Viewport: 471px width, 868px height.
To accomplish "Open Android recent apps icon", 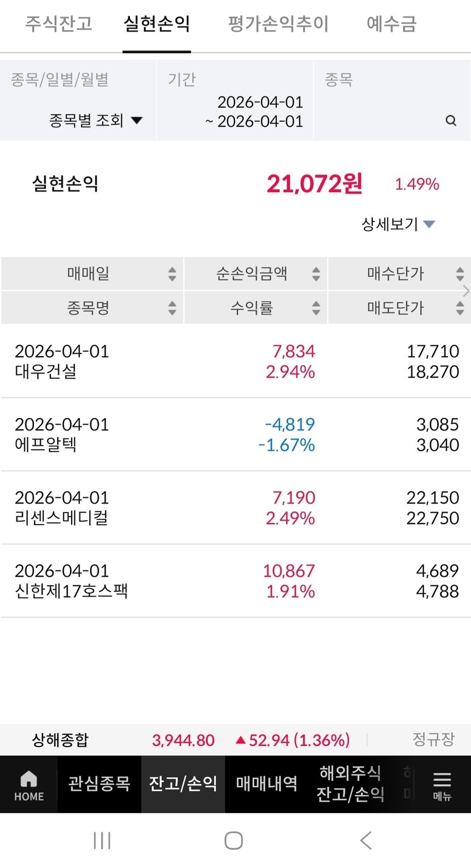I will tap(102, 840).
